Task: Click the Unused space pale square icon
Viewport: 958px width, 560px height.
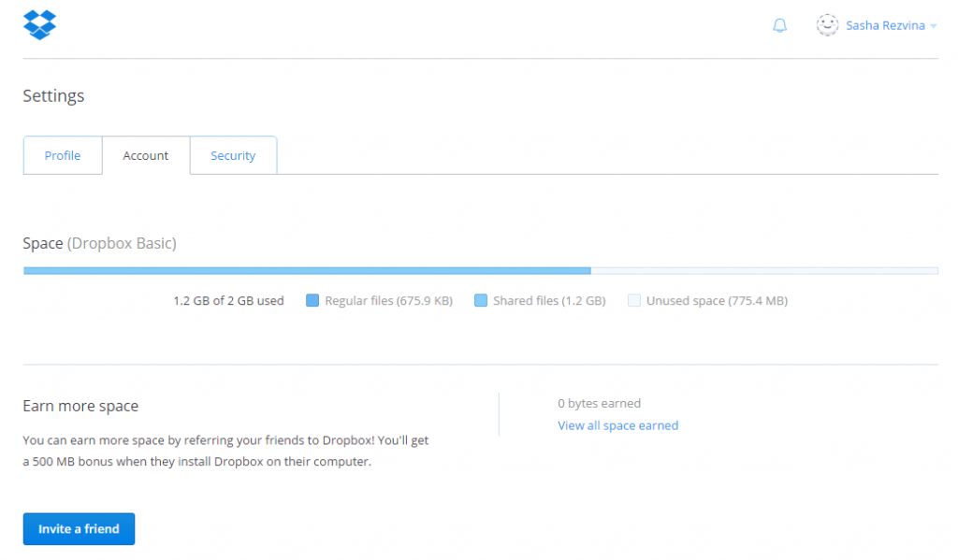Action: click(x=634, y=300)
